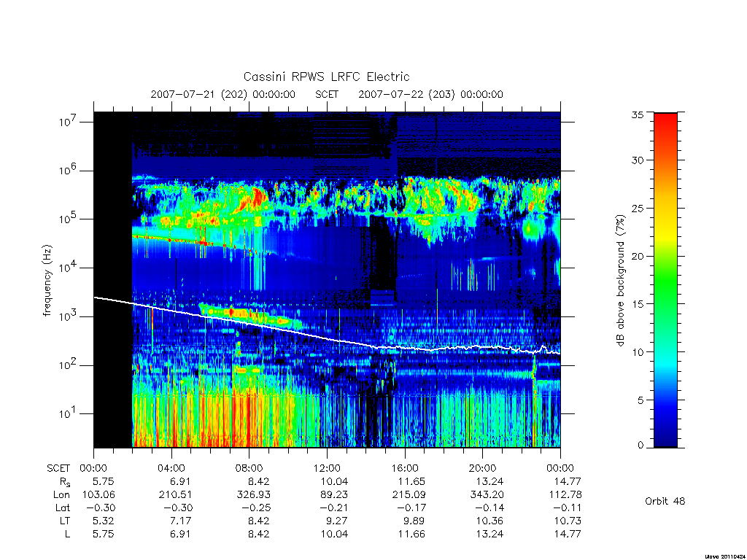This screenshot has height=560, width=747.
Task: Click the 'Lat' ephemeris row label
Action: pyautogui.click(x=63, y=507)
